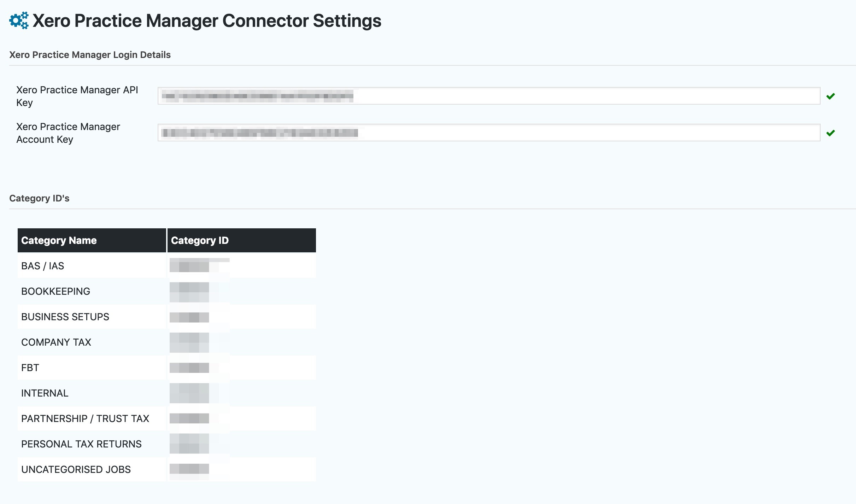The height and width of the screenshot is (504, 856).
Task: Select the INTERNAL category row
Action: [167, 393]
